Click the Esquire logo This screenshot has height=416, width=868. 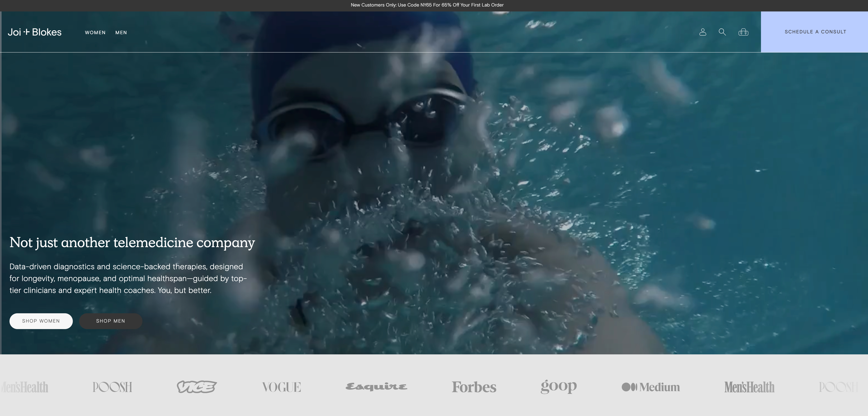[x=376, y=387]
